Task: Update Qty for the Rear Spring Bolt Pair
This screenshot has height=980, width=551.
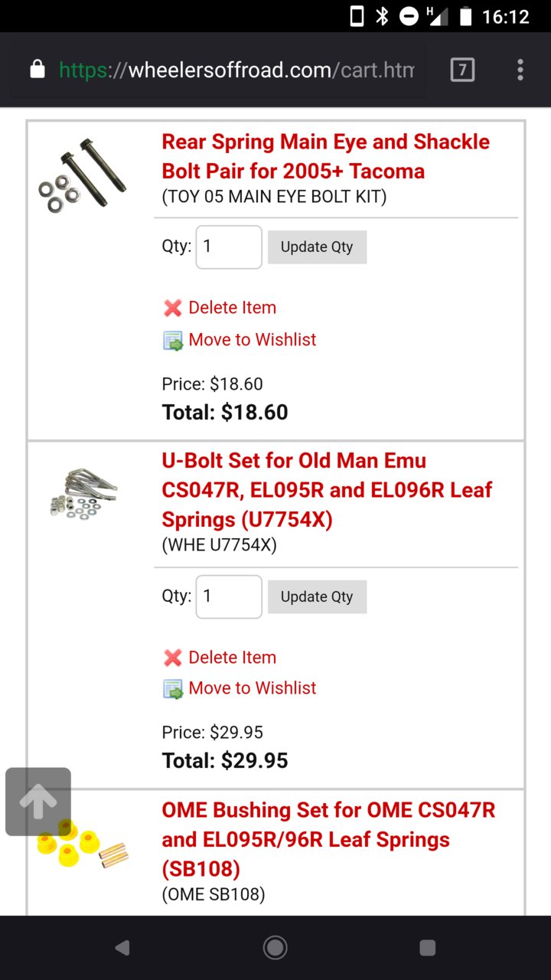Action: point(317,247)
